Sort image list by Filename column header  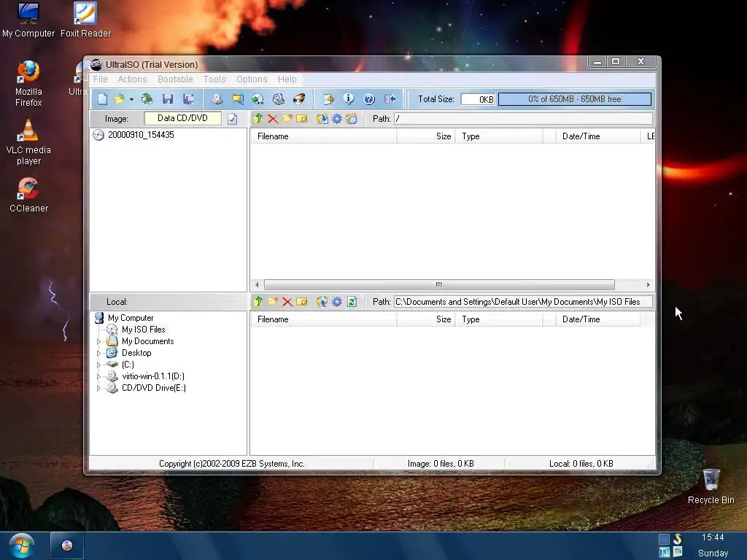click(x=323, y=136)
